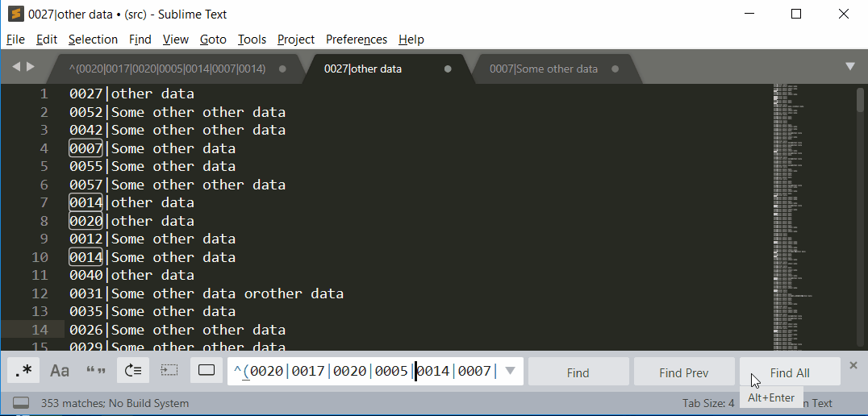Click the right tab scroll arrow
Screen dimensions: 868x416
(x=31, y=66)
